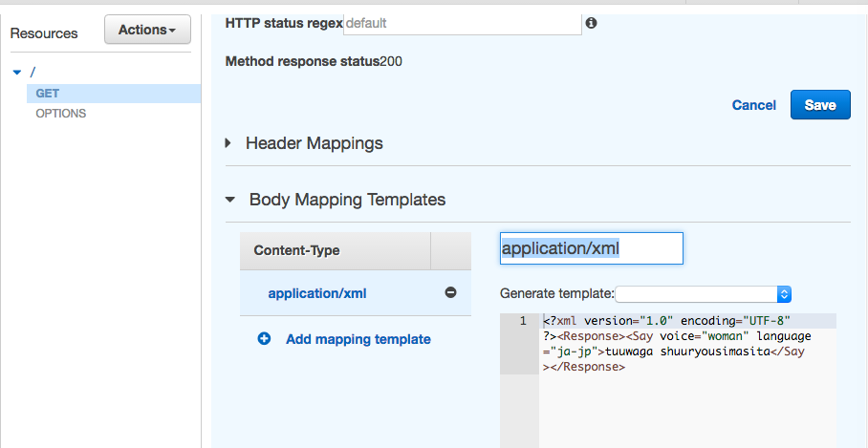Click line number 1 in editor gutter
868x448 pixels.
523,321
